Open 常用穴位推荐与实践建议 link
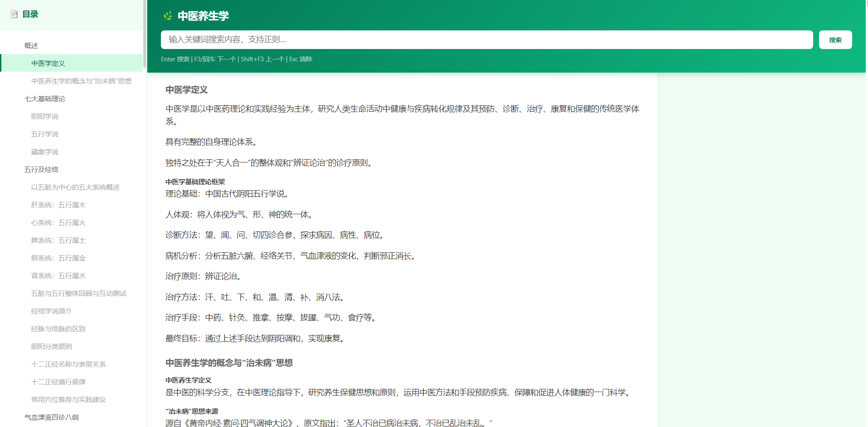Image resolution: width=868 pixels, height=427 pixels. (68, 399)
